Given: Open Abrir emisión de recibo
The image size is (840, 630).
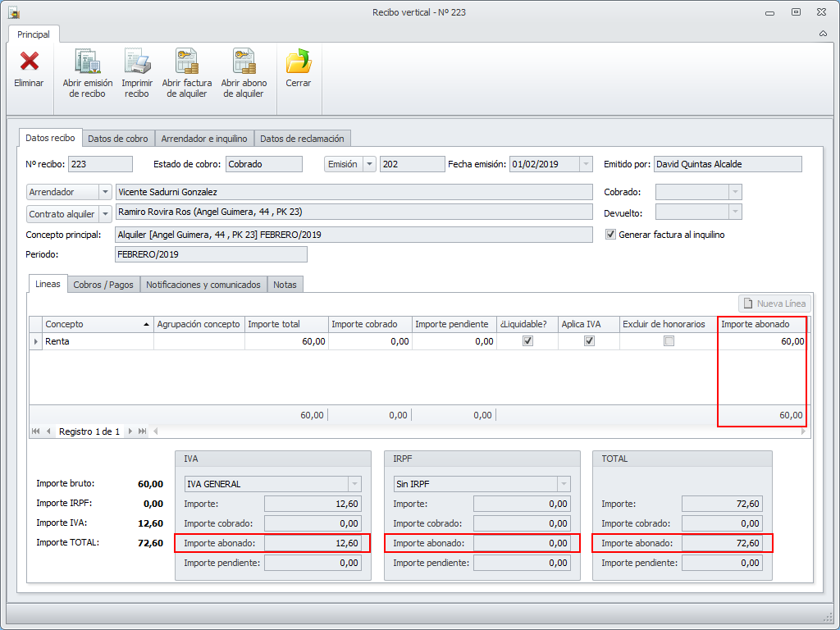Looking at the screenshot, I should coord(88,62).
